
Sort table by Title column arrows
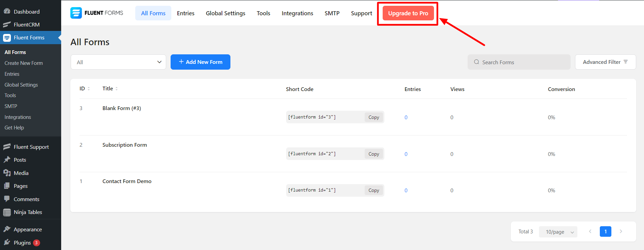(117, 89)
